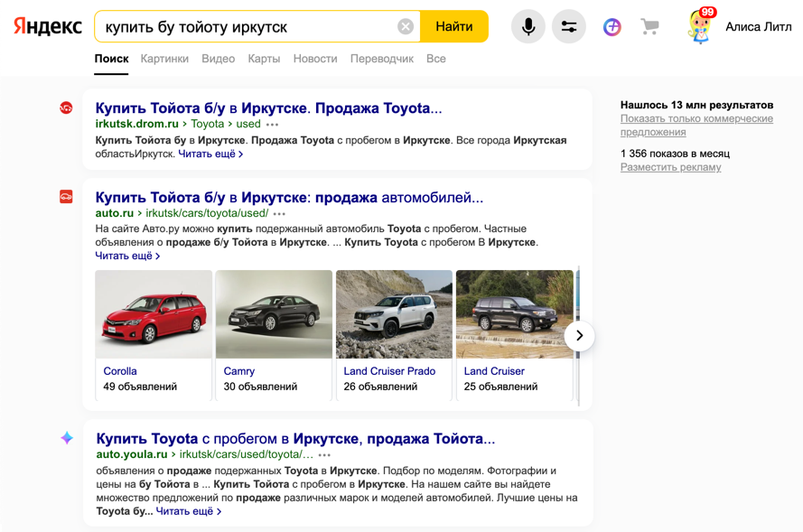
Task: Click the Yandex logo
Action: coord(48,27)
